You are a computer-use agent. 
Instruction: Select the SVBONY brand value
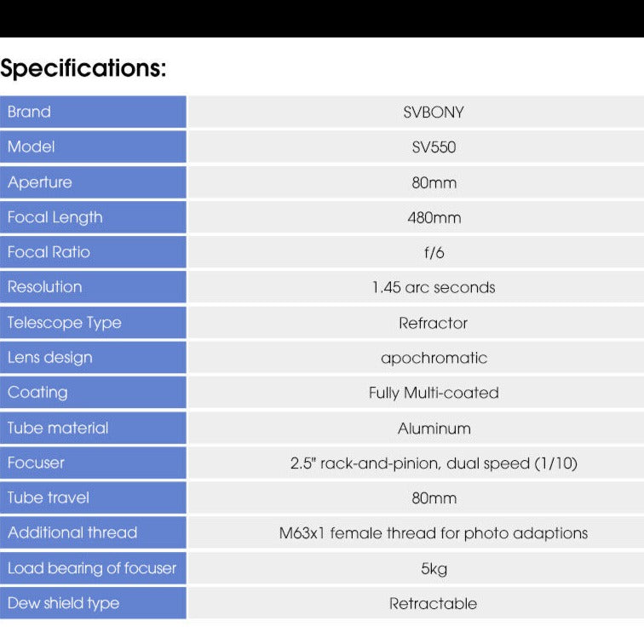click(434, 112)
